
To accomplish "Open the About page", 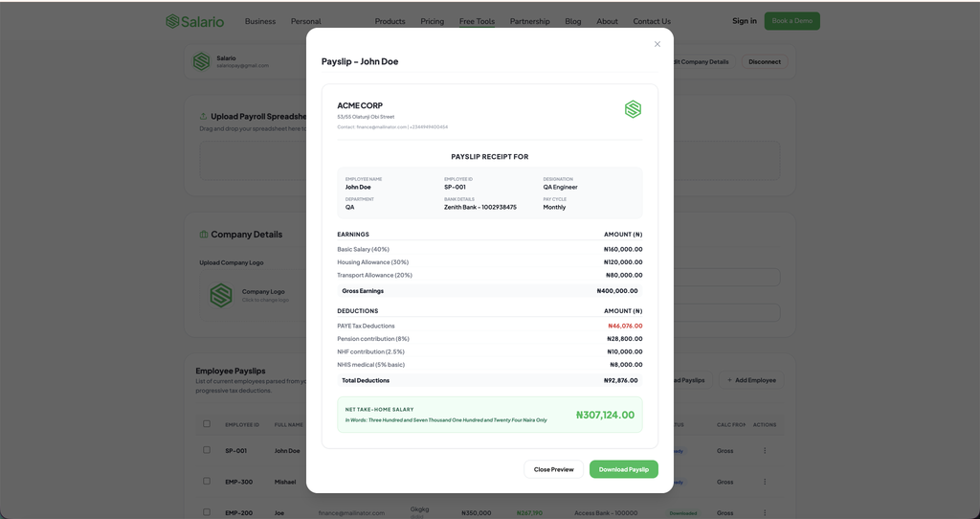I will click(607, 21).
